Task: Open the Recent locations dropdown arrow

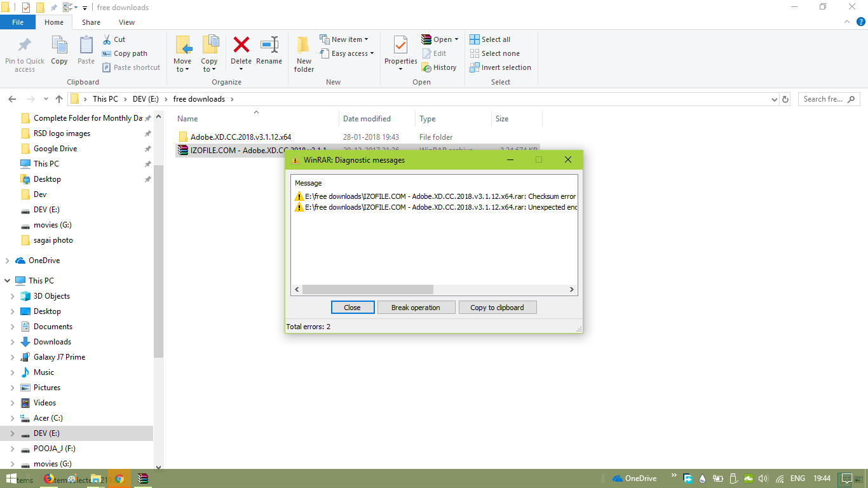Action: pos(46,99)
